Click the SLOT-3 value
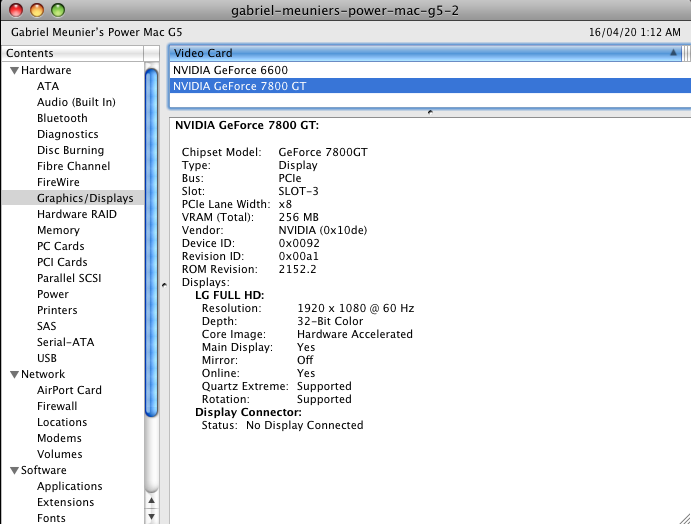The height and width of the screenshot is (524, 691). [298, 191]
